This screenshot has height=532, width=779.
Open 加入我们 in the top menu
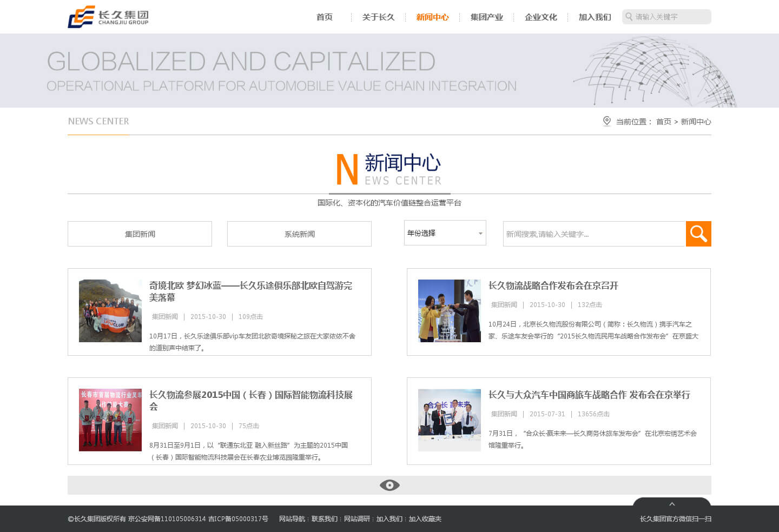[x=595, y=17]
